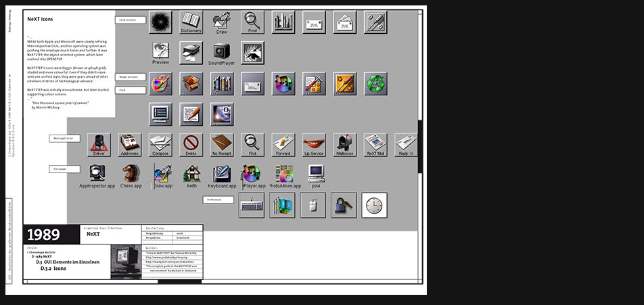Screen dimensions: 644x305
Task: Open Keyboard.app in file viewer
Action: coord(222,174)
